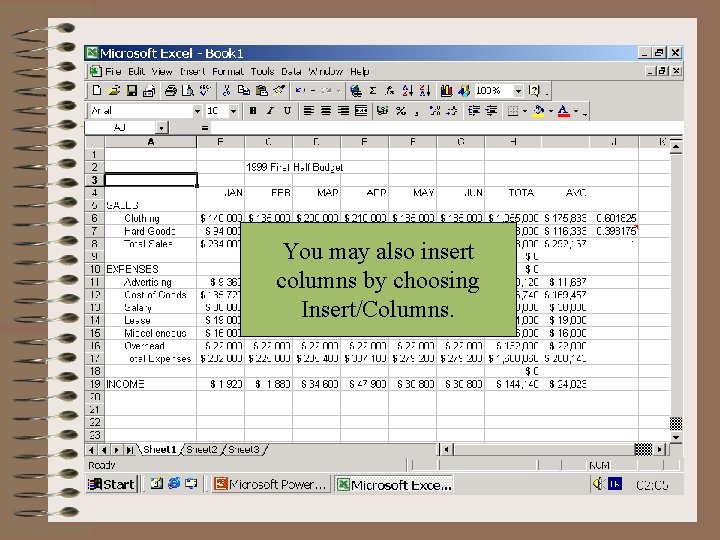Viewport: 720px width, 540px height.
Task: Expand the font name dropdown
Action: 197,111
